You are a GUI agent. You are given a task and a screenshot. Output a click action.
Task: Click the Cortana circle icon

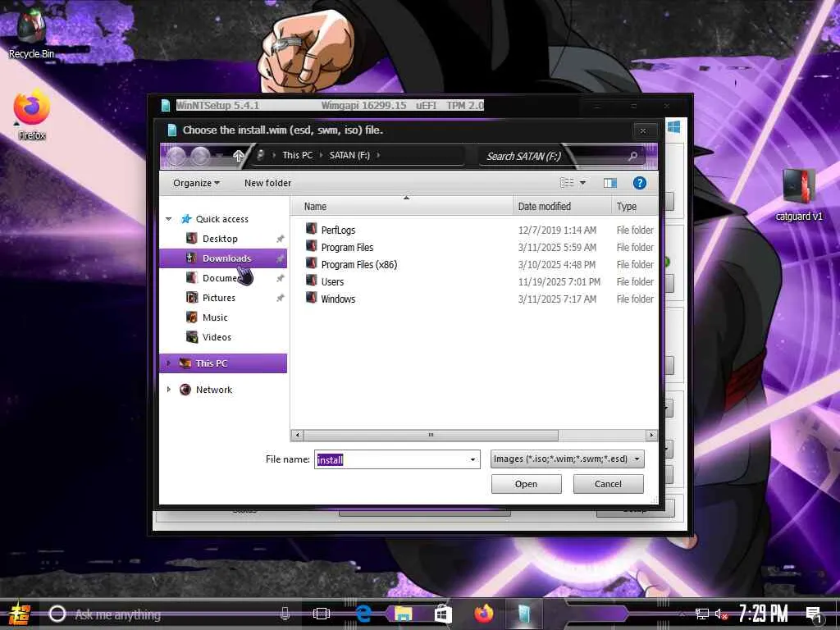(x=57, y=614)
